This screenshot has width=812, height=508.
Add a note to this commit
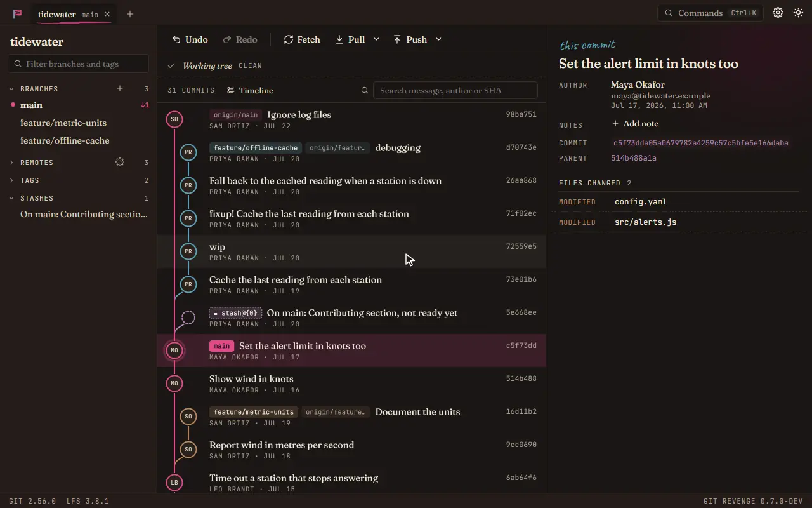635,124
